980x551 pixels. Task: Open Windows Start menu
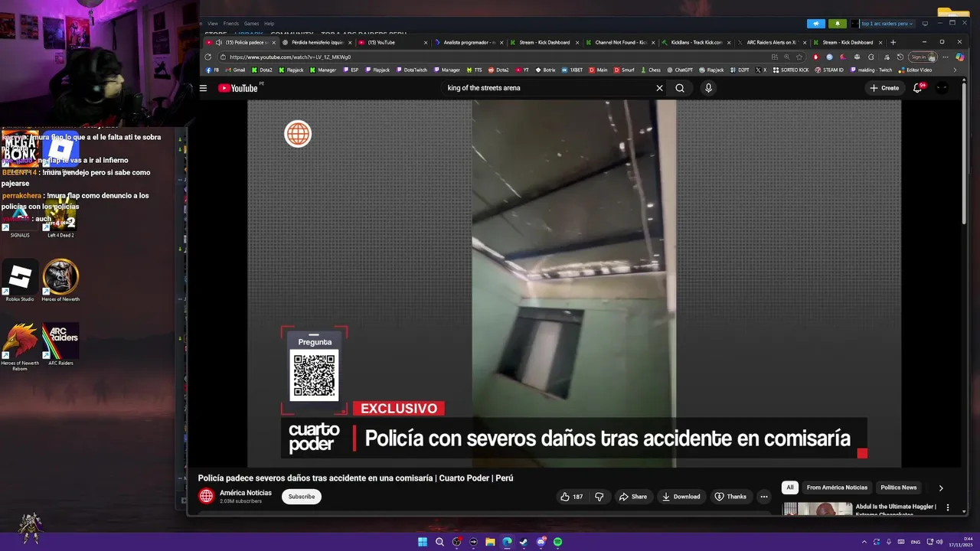coord(423,542)
